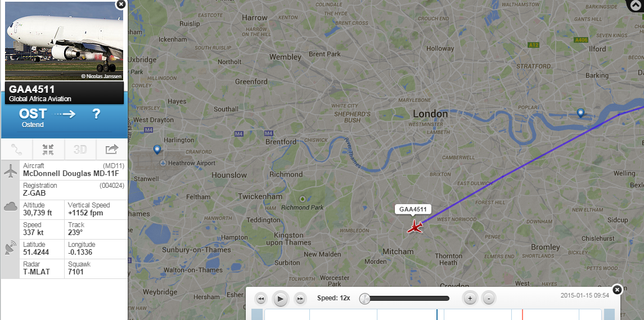
Task: Increase playback speed with plus button
Action: [470, 298]
